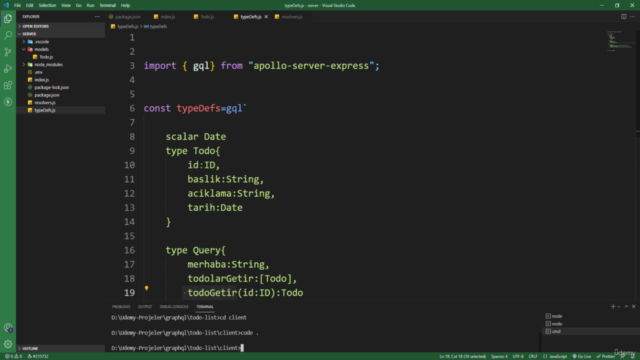Image resolution: width=640 pixels, height=360 pixels.
Task: Click the lightning bolt extension icon
Action: coord(8,102)
